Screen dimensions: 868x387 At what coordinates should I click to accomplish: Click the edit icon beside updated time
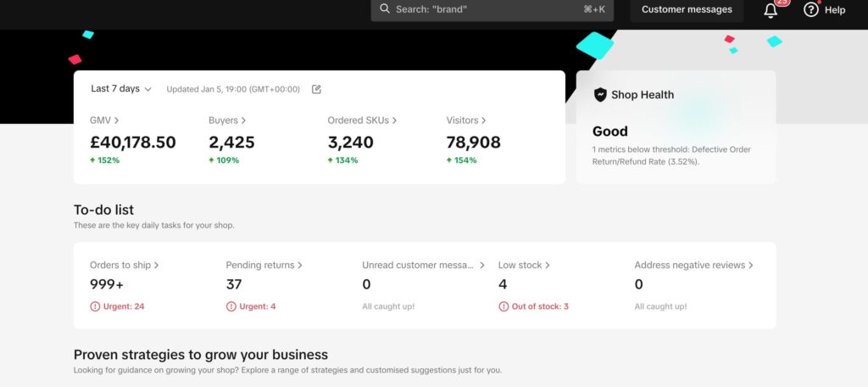(316, 89)
